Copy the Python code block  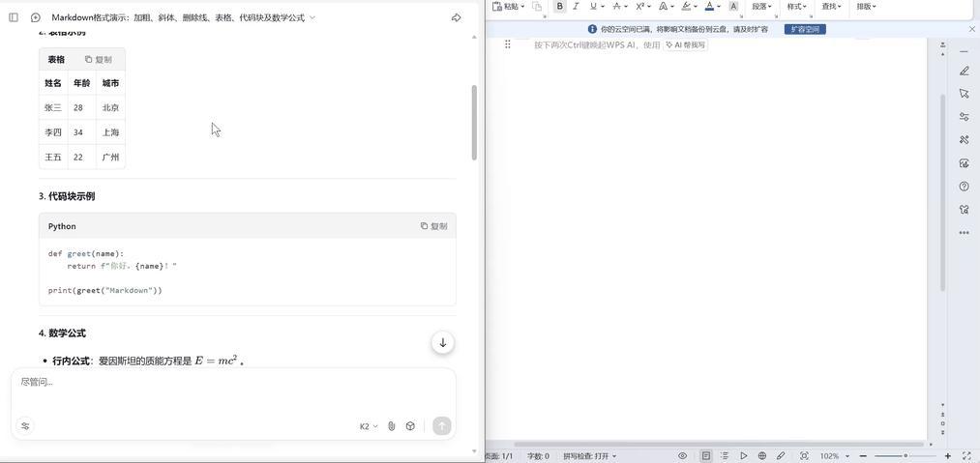tap(433, 226)
